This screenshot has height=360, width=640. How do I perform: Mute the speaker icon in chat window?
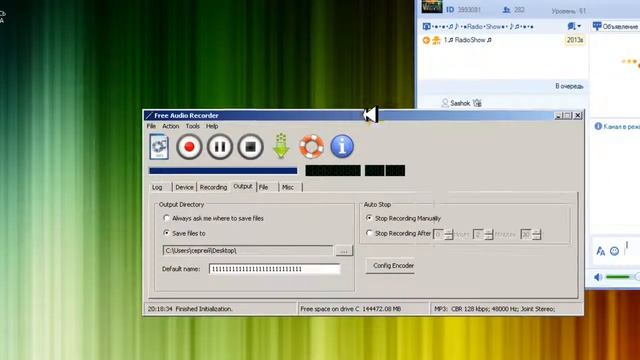pyautogui.click(x=598, y=277)
